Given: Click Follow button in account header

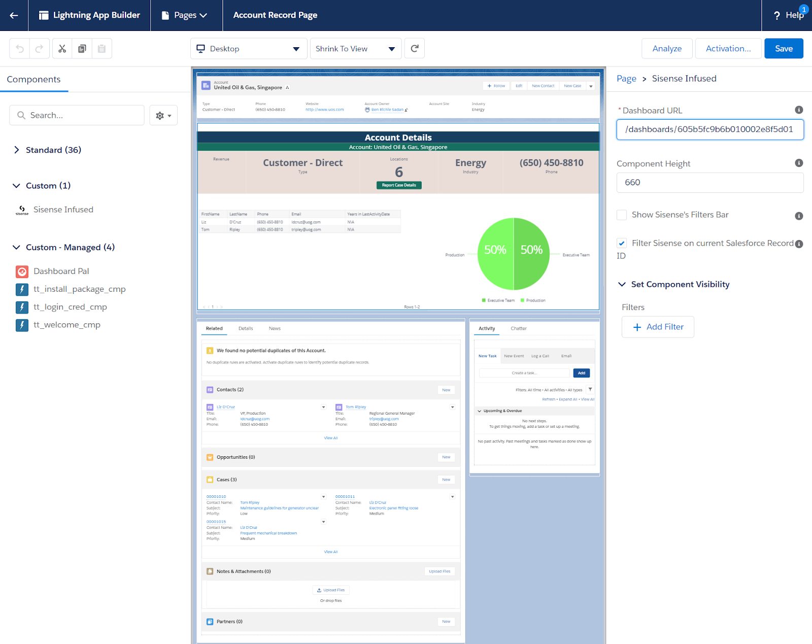Looking at the screenshot, I should click(x=496, y=86).
